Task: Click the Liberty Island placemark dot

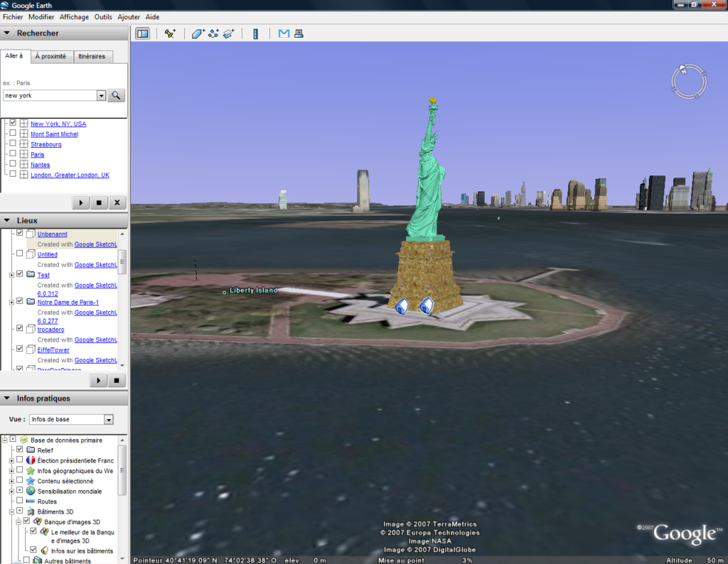Action: coord(224,292)
